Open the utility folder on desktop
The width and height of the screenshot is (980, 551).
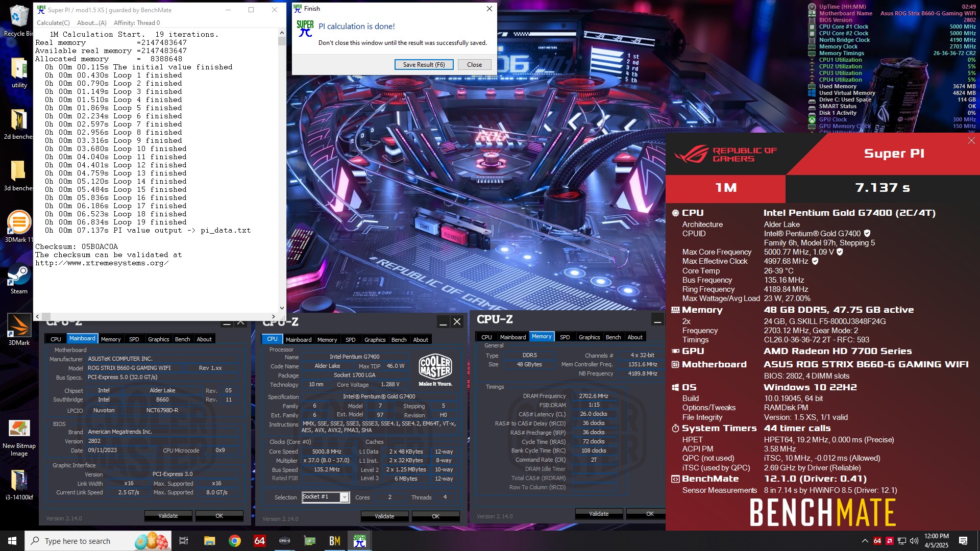coord(19,72)
